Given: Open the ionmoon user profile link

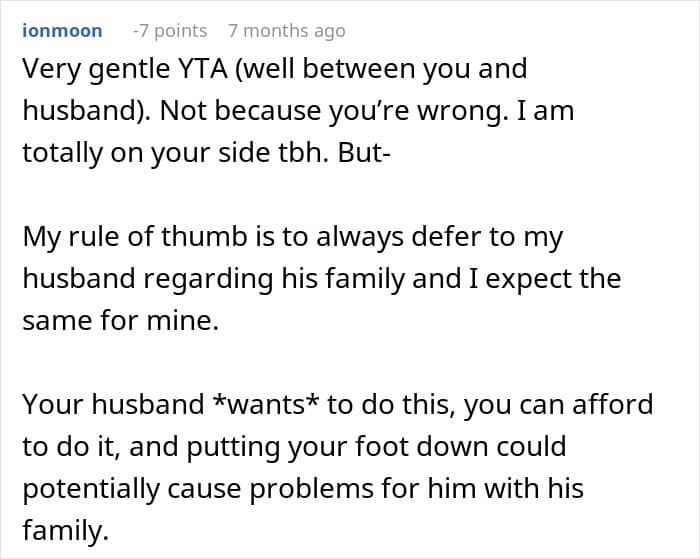Looking at the screenshot, I should (x=62, y=31).
